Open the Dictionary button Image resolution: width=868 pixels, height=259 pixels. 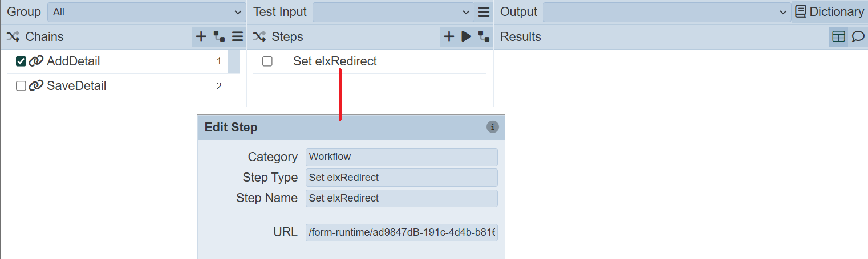(829, 12)
